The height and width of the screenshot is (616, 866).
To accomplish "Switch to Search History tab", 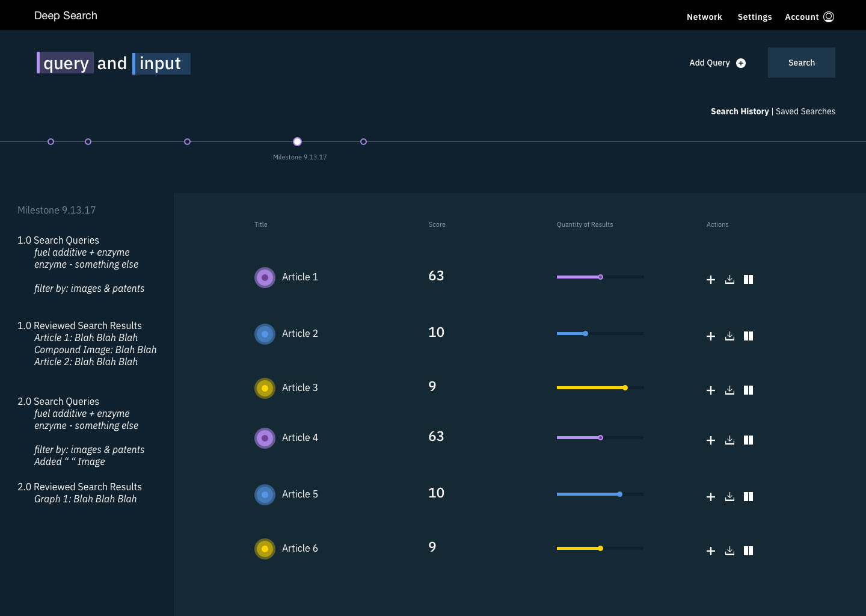I will [740, 111].
